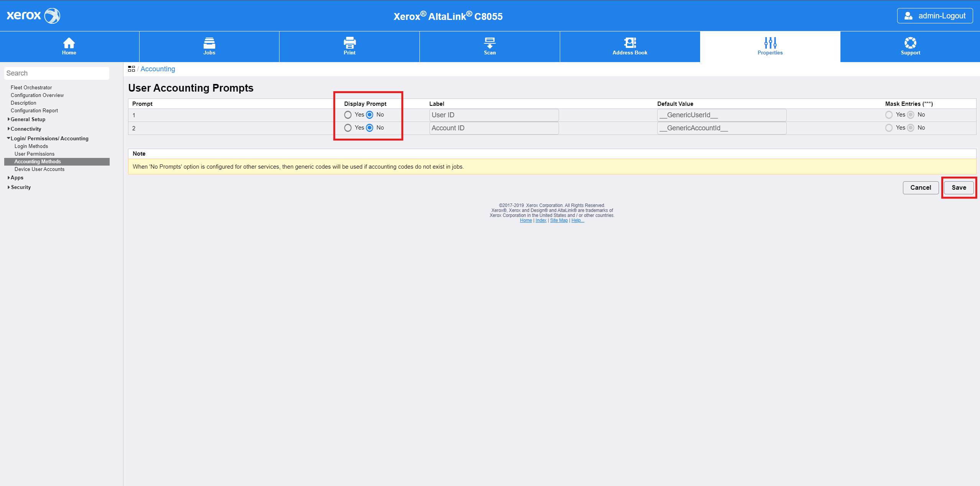Open Login Methods in sidebar
Image resolution: width=980 pixels, height=486 pixels.
click(31, 146)
